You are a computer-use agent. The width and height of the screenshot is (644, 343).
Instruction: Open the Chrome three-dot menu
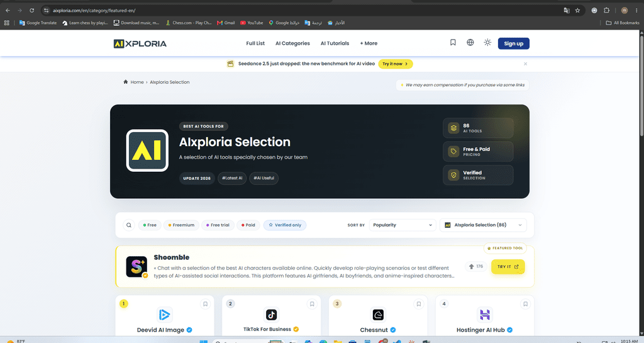tap(636, 10)
